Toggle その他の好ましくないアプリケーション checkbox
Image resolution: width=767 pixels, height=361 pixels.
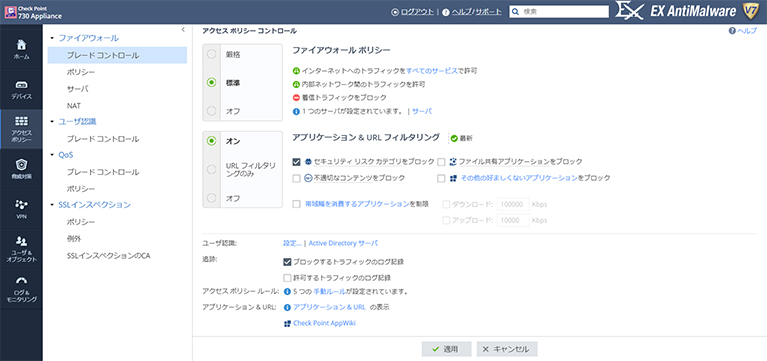(441, 178)
